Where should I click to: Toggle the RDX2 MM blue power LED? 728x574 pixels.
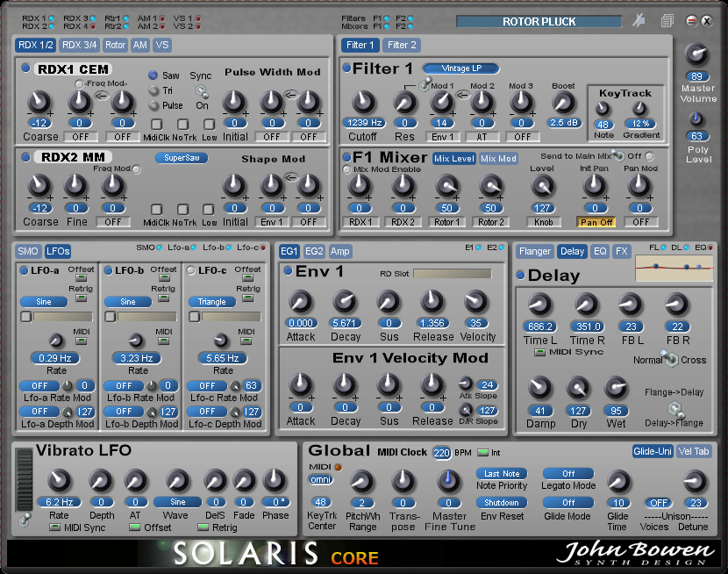tap(26, 157)
